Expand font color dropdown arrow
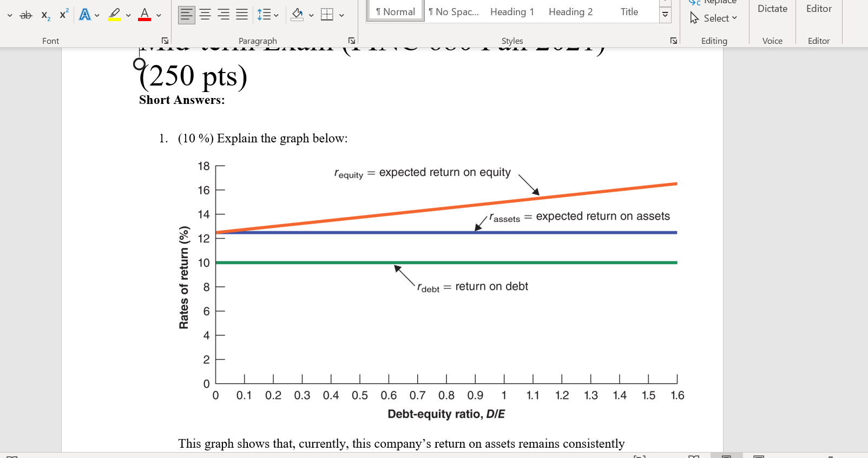Viewport: 868px width, 458px height. (159, 15)
